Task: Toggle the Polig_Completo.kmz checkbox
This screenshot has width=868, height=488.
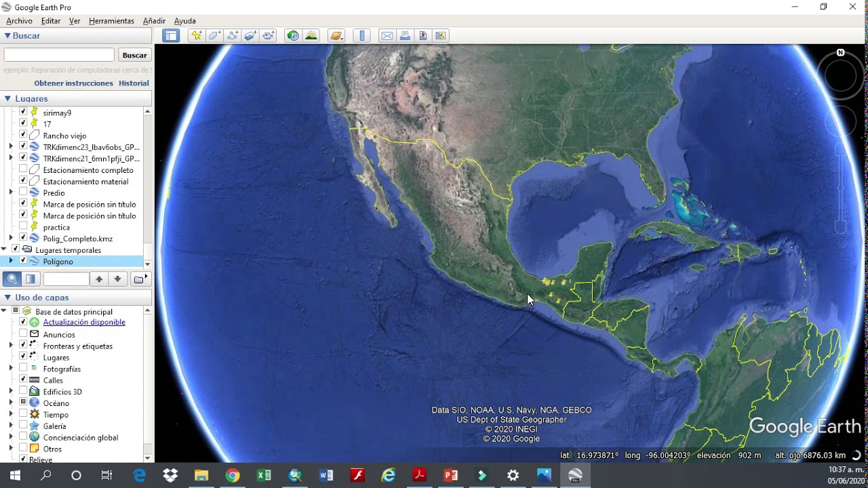Action: click(x=23, y=238)
